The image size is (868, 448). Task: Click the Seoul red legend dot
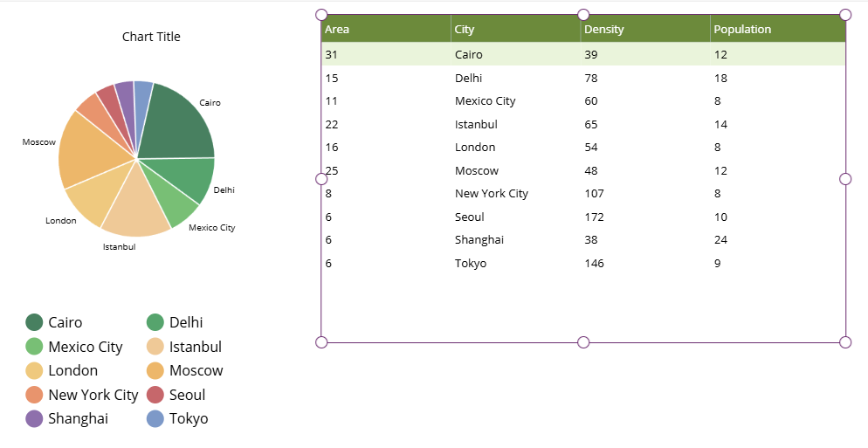[x=155, y=395]
